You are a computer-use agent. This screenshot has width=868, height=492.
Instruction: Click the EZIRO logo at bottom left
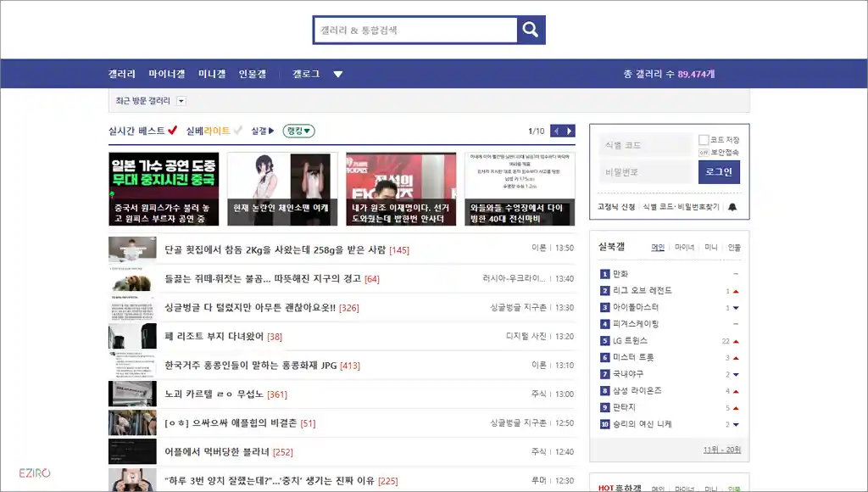[34, 472]
